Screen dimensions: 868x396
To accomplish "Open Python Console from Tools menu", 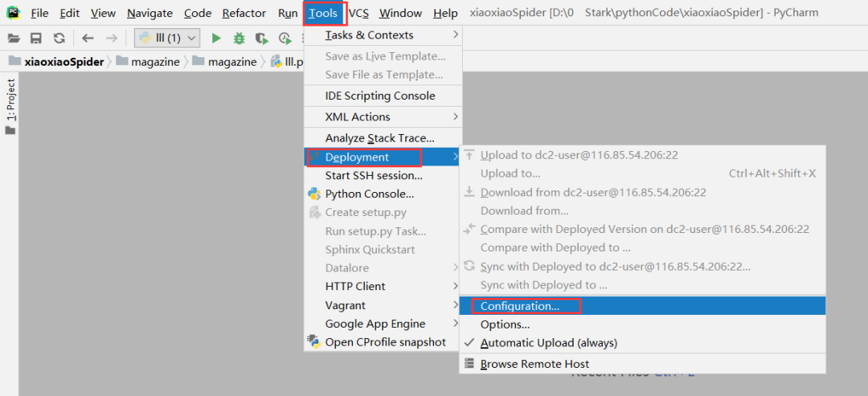I will (x=369, y=194).
